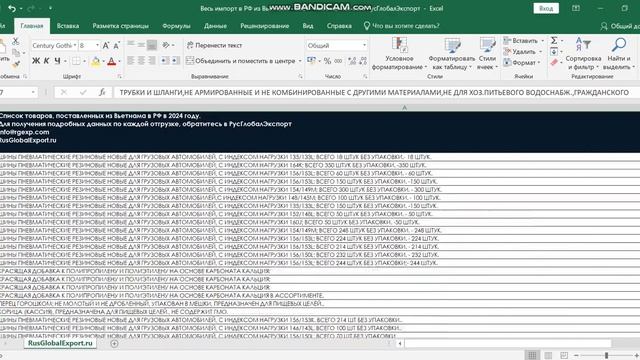This screenshot has width=640, height=360.
Task: Click the increase decimal icon
Action: pos(352,61)
